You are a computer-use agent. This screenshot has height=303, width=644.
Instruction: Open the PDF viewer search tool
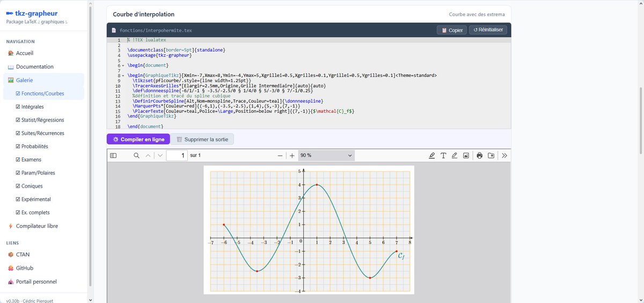(x=137, y=155)
